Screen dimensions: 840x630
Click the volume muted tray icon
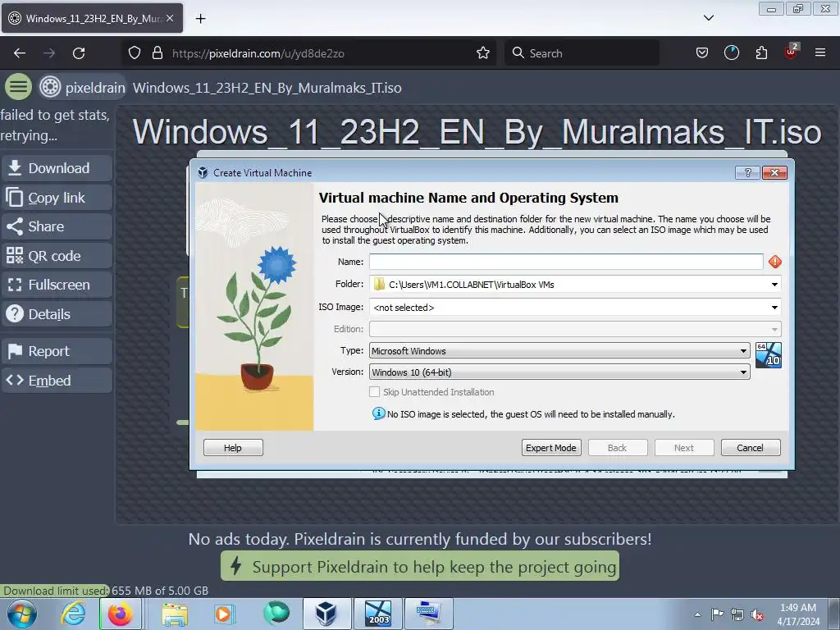coord(757,614)
